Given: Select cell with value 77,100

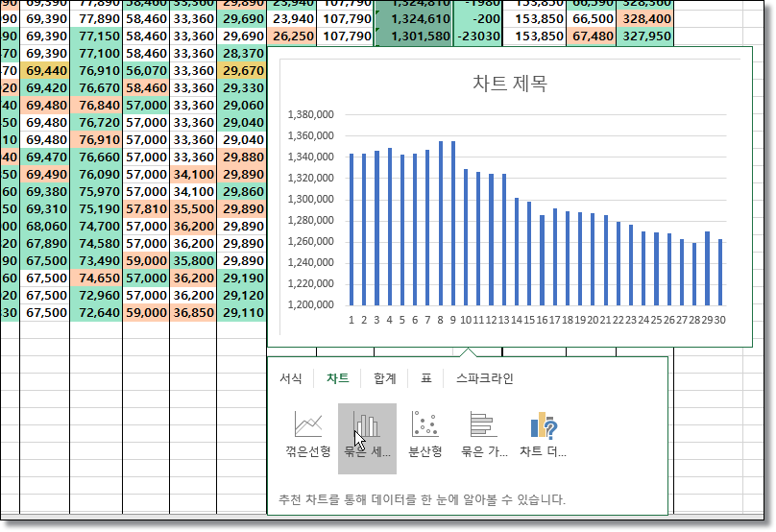Looking at the screenshot, I should pyautogui.click(x=96, y=54).
